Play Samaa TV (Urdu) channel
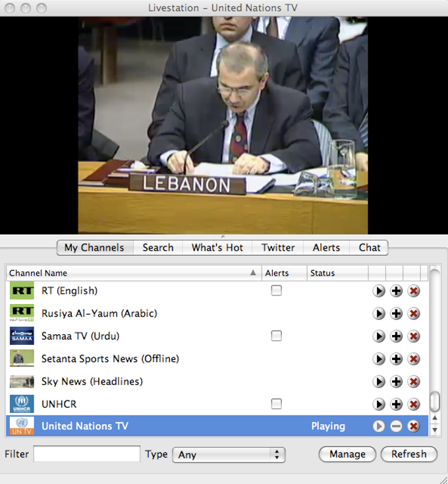This screenshot has width=448, height=484. coord(379,336)
